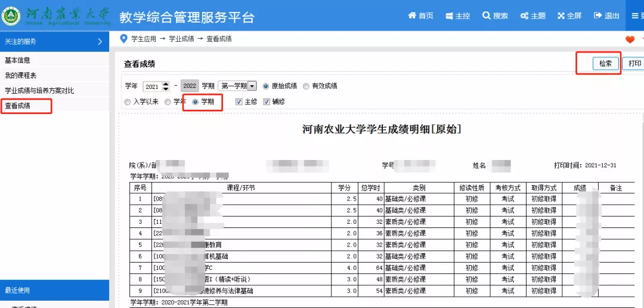The width and height of the screenshot is (644, 308).
Task: Open the 学期 第一学期 dropdown
Action: pyautogui.click(x=237, y=87)
